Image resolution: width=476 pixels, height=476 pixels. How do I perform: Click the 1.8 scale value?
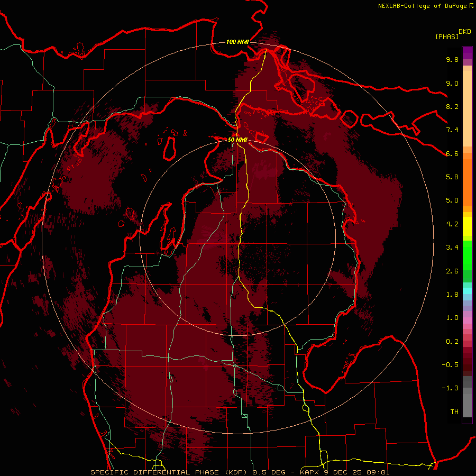click(x=452, y=295)
